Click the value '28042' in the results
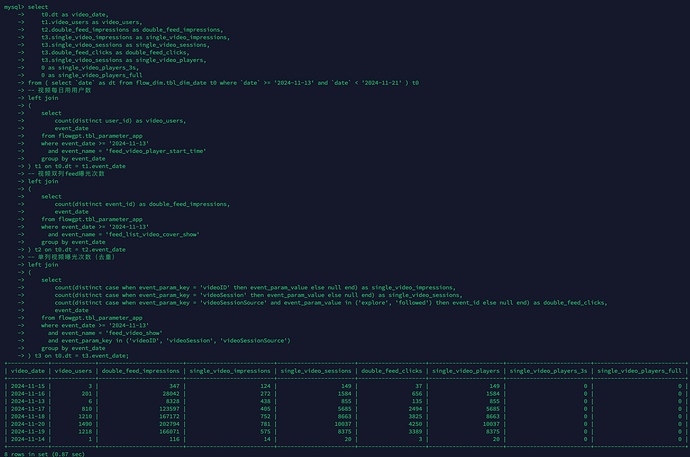The width and height of the screenshot is (690, 457). click(171, 394)
